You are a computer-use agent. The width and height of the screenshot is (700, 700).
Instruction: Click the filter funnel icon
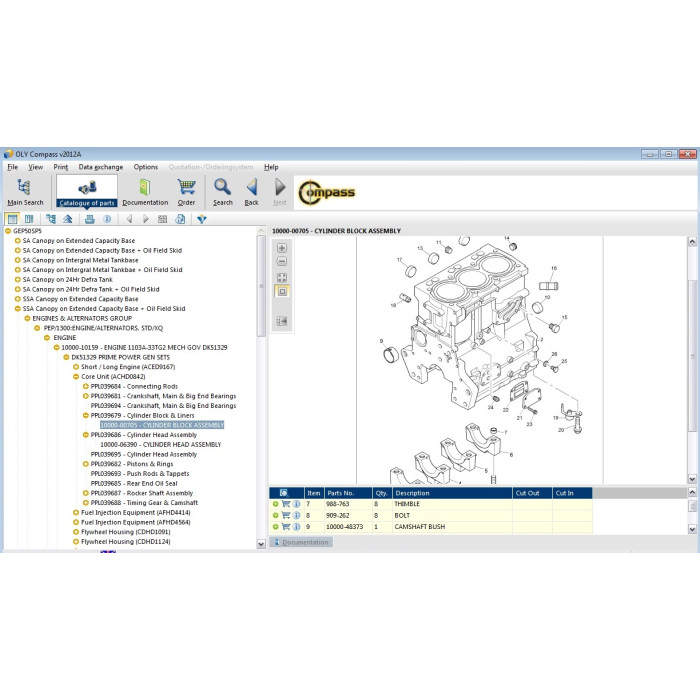(x=202, y=219)
